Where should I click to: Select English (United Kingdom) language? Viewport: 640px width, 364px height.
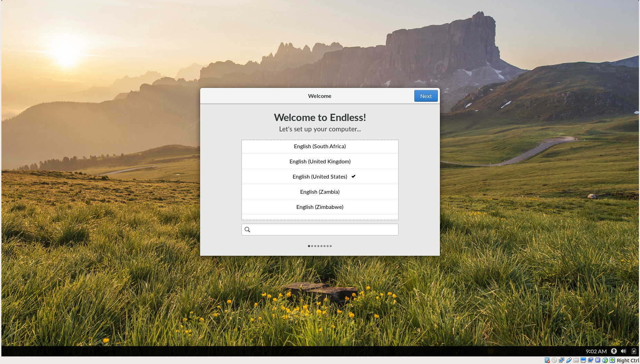pos(320,161)
